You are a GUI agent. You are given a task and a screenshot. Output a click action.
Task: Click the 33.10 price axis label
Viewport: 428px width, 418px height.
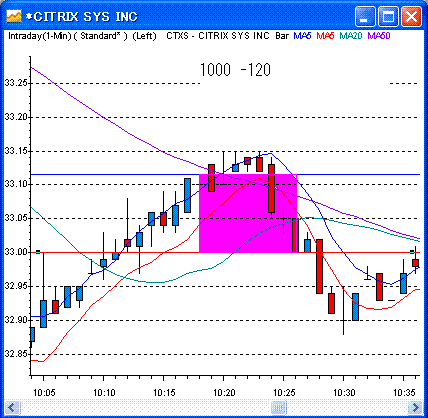pos(15,184)
